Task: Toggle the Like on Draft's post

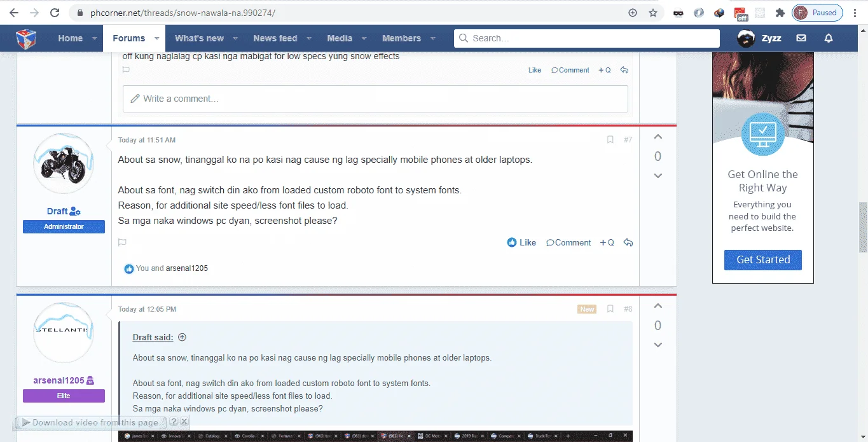Action: pos(522,242)
